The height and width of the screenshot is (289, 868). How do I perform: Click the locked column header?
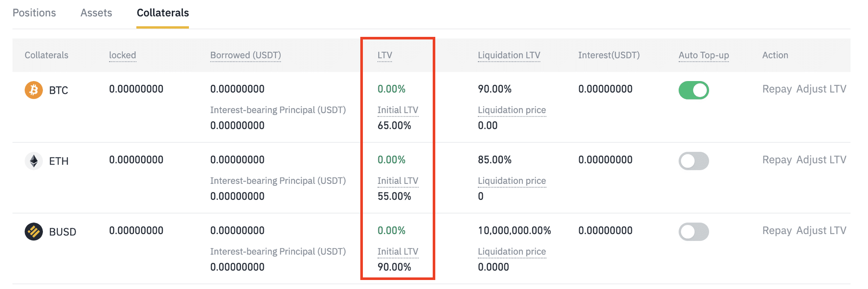click(123, 55)
